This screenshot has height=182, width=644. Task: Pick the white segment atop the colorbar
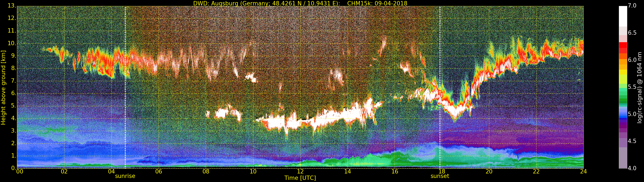623,16
